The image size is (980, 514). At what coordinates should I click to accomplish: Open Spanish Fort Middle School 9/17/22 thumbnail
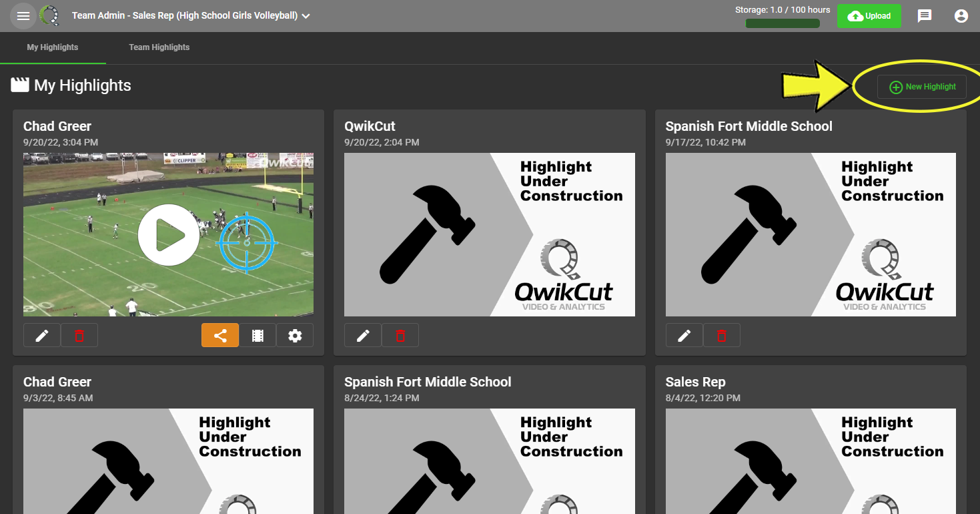pyautogui.click(x=811, y=234)
